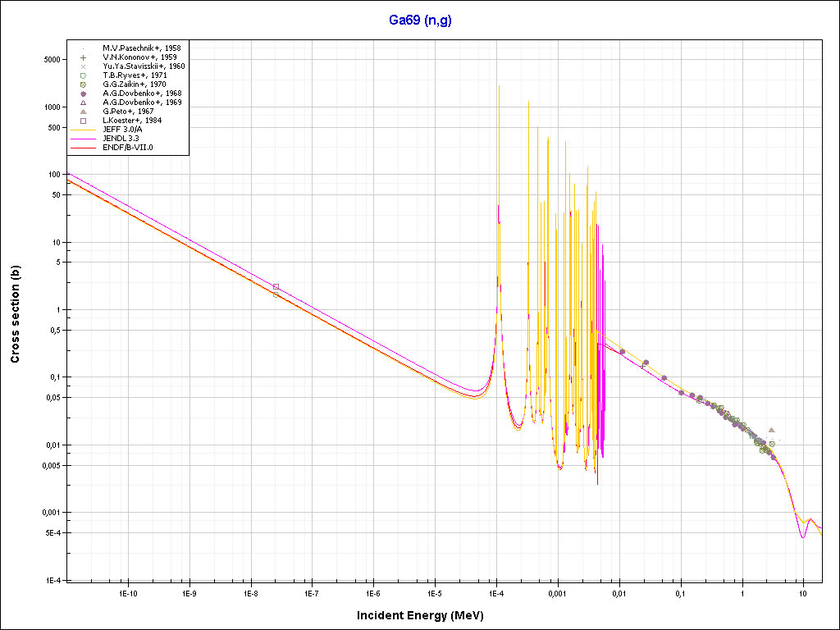Click the JENDL 3.3 legend text
Screen dimensions: 840x630
coord(121,139)
